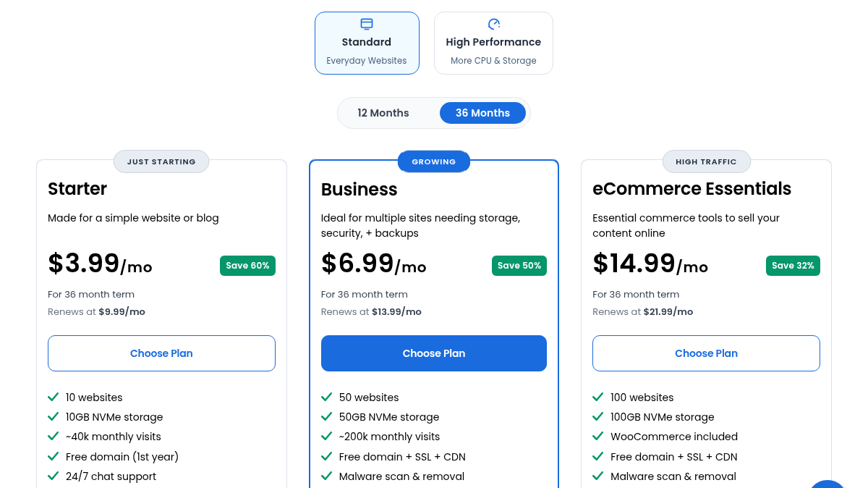Choose the Starter plan

click(x=161, y=353)
